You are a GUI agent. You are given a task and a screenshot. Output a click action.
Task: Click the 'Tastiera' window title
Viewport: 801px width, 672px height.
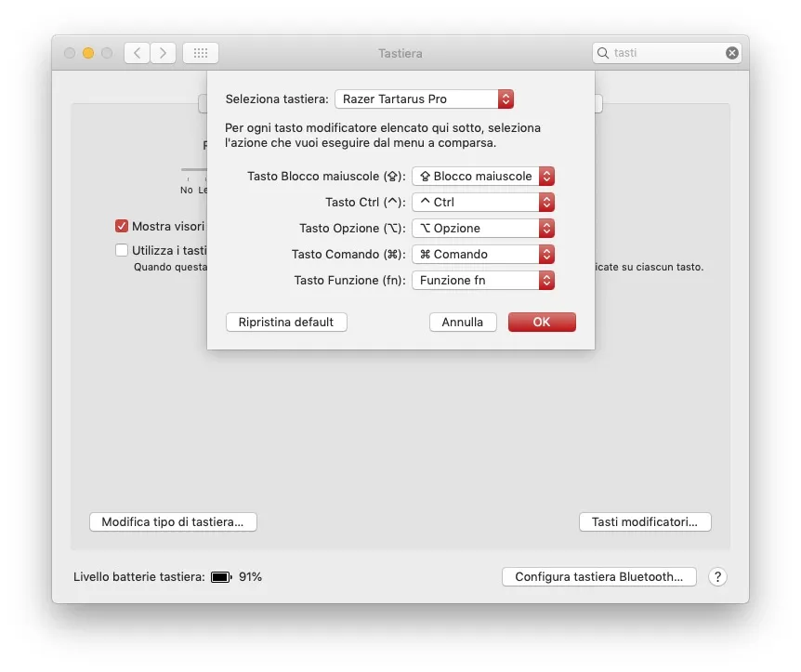(x=400, y=53)
